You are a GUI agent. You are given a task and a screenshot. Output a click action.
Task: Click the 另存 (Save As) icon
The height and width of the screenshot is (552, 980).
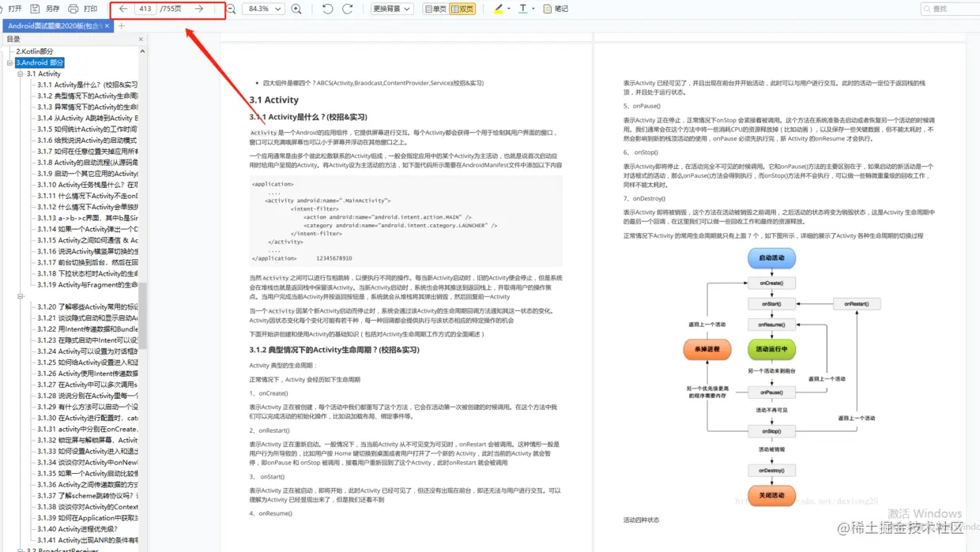pyautogui.click(x=36, y=9)
